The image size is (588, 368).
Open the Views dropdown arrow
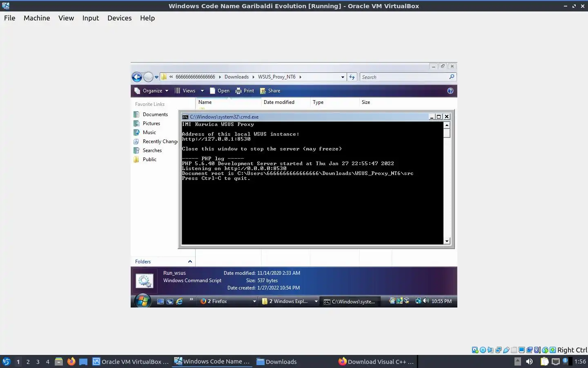click(x=202, y=91)
